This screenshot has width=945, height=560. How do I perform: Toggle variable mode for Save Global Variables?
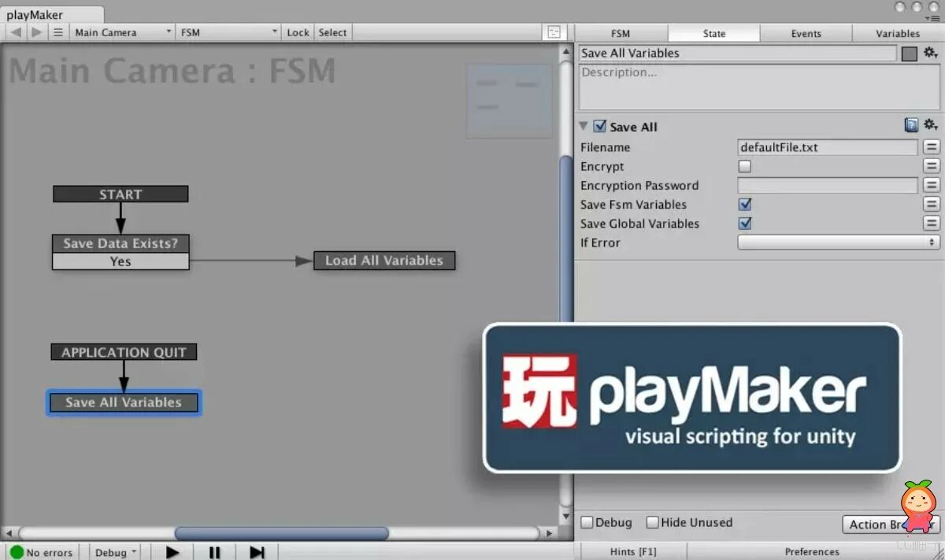point(932,223)
